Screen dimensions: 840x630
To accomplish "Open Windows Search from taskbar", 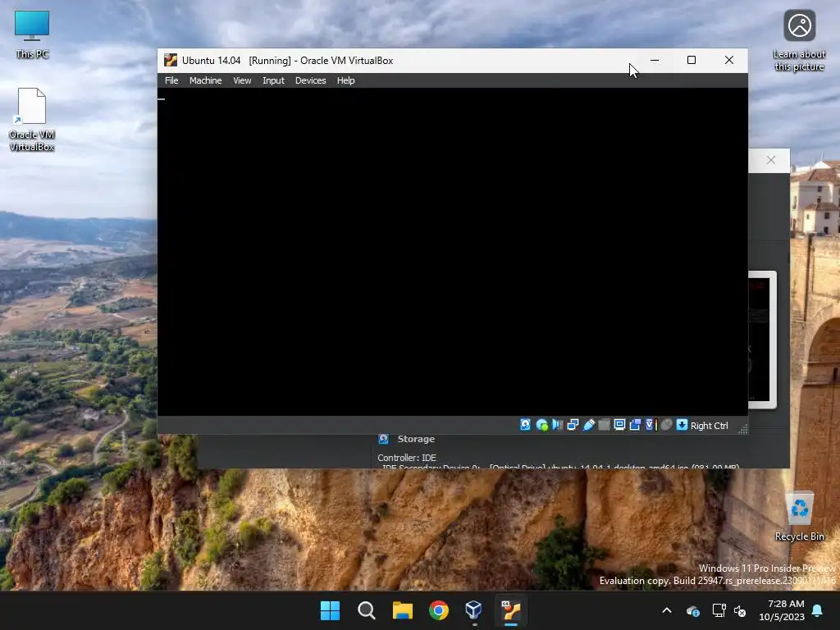I will (367, 610).
